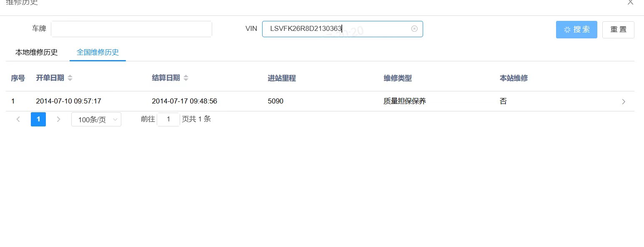
Task: Select the 全国维修历史 tab
Action: pyautogui.click(x=98, y=53)
